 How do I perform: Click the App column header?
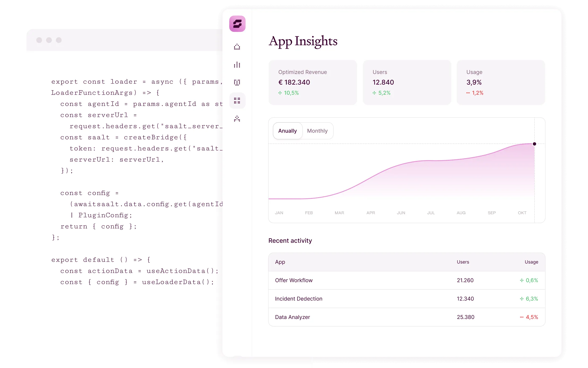click(280, 262)
